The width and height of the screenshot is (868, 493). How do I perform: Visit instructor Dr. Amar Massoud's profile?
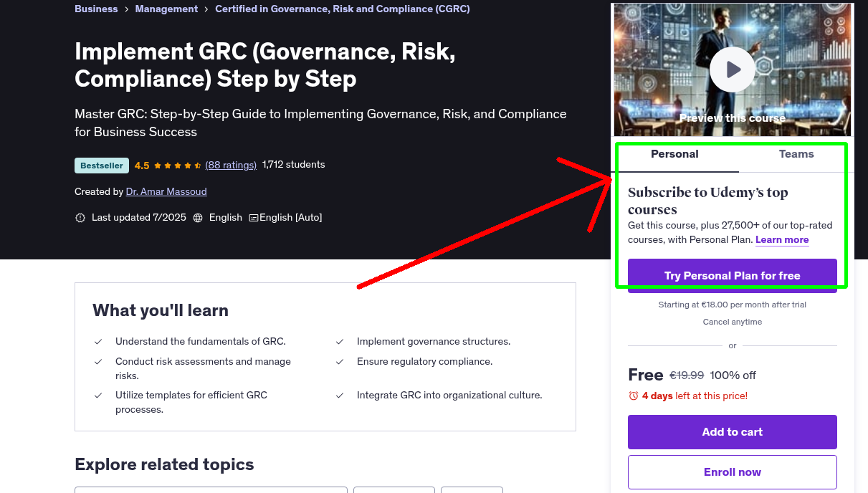click(166, 191)
